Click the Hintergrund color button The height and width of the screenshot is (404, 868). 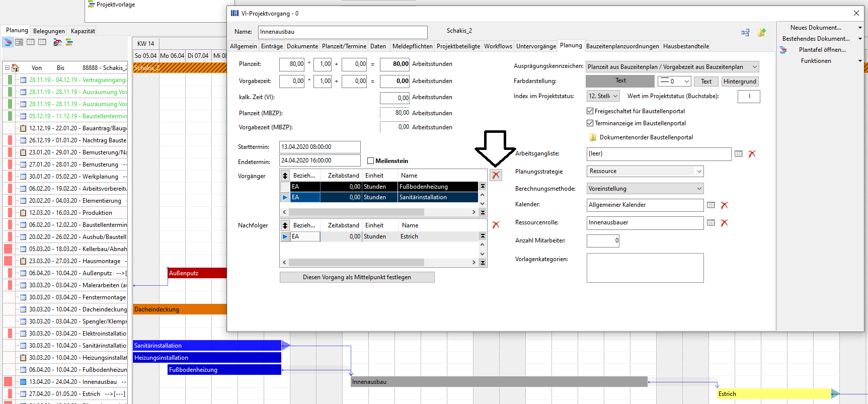coord(740,82)
